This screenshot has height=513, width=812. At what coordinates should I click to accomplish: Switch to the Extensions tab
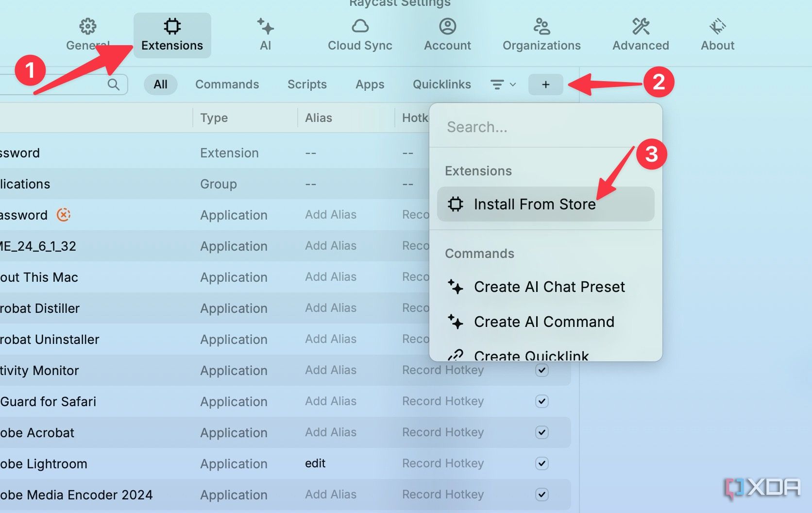tap(172, 35)
